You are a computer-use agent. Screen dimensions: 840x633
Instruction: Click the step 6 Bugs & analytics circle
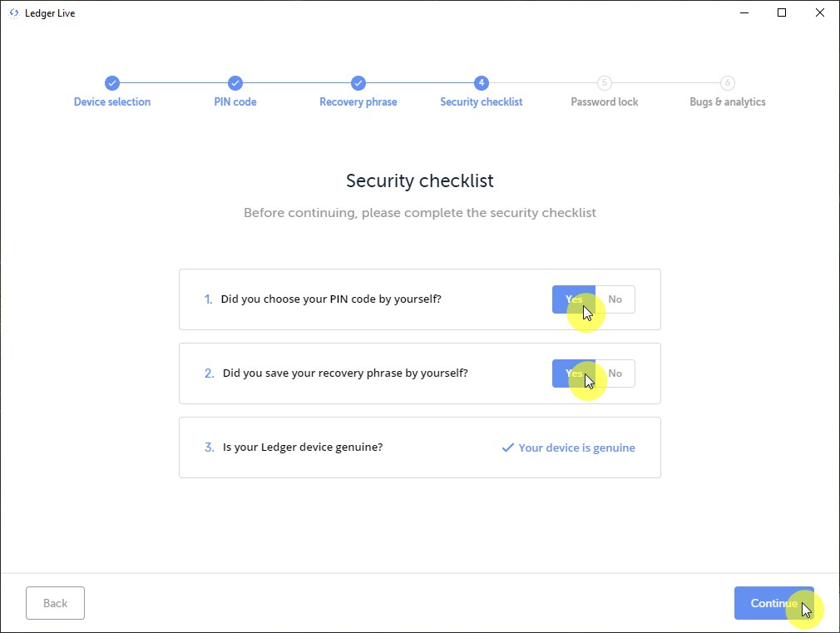click(x=728, y=83)
